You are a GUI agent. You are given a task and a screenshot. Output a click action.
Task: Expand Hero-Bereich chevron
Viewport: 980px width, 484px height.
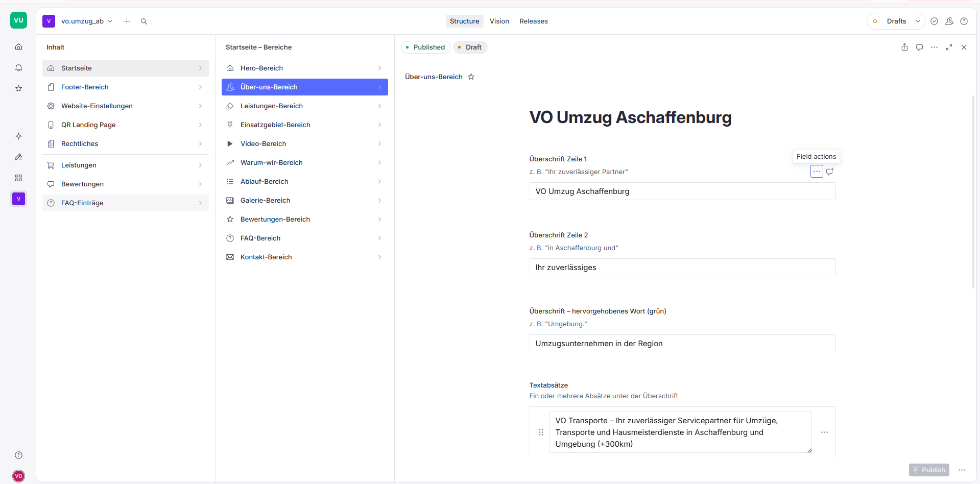(x=379, y=68)
